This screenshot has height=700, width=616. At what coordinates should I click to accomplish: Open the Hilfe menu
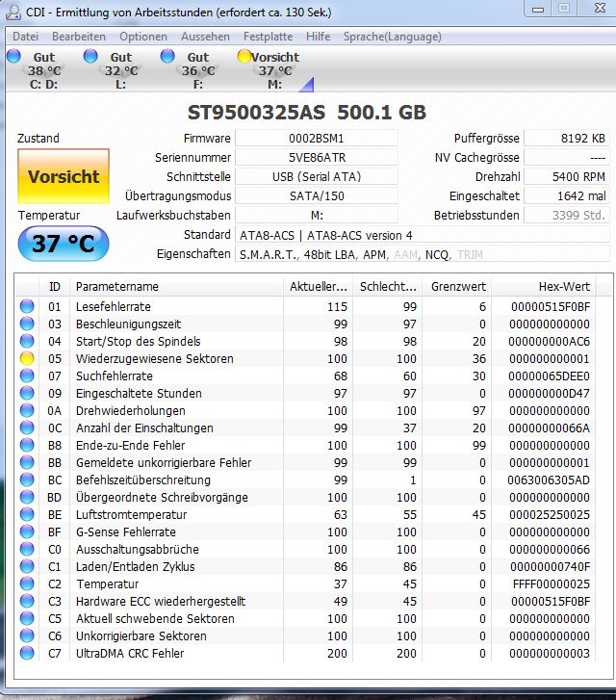[319, 37]
